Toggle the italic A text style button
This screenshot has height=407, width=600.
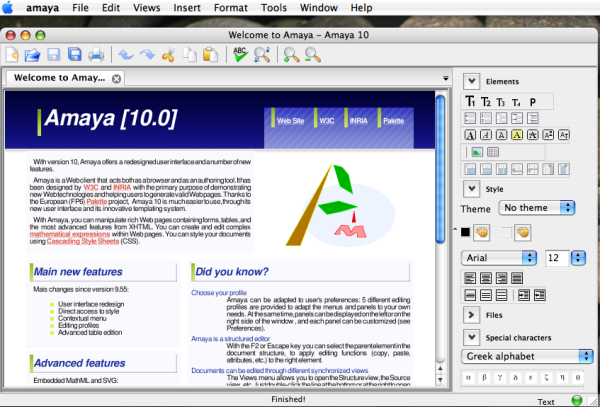[486, 134]
